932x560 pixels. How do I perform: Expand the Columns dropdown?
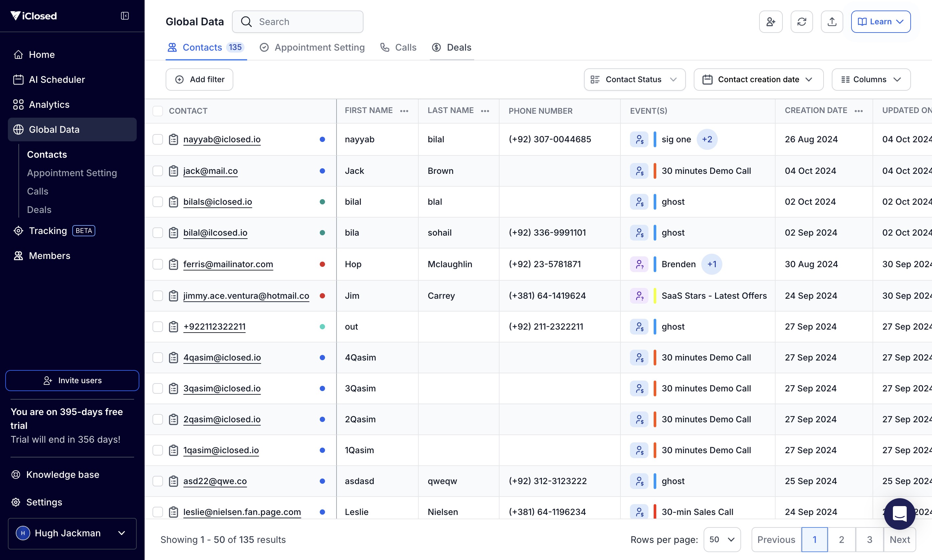[871, 80]
